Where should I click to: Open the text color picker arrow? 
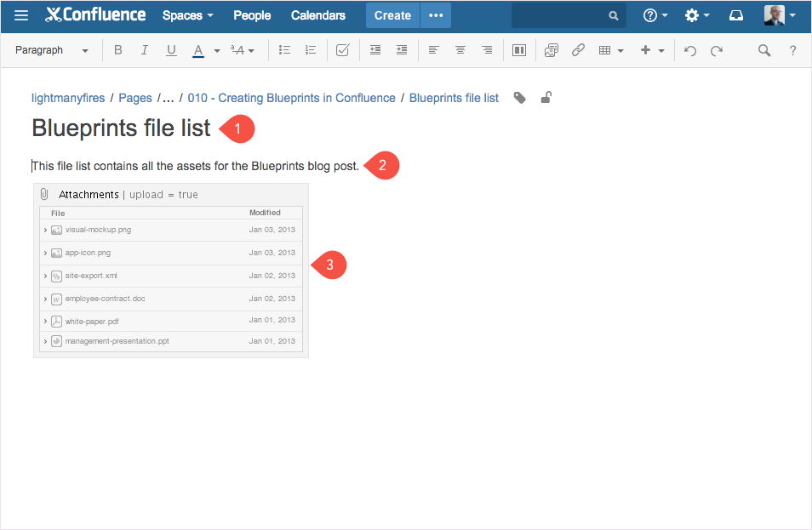[x=217, y=51]
